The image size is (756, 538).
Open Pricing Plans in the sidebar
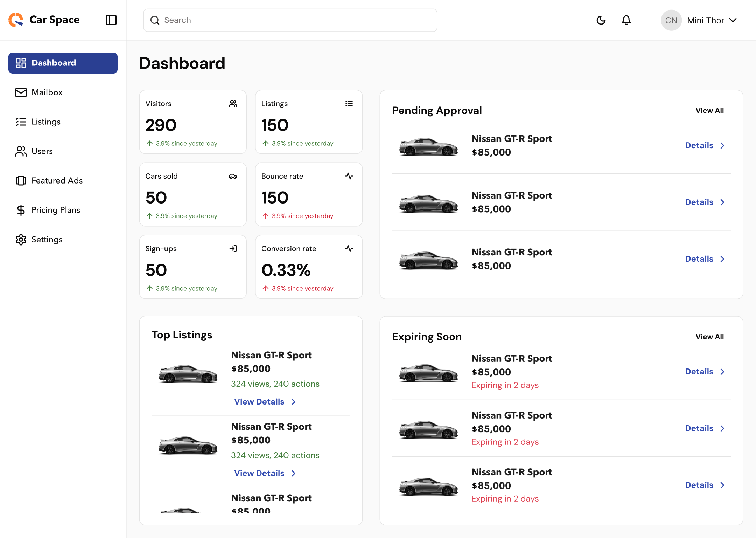pos(63,210)
